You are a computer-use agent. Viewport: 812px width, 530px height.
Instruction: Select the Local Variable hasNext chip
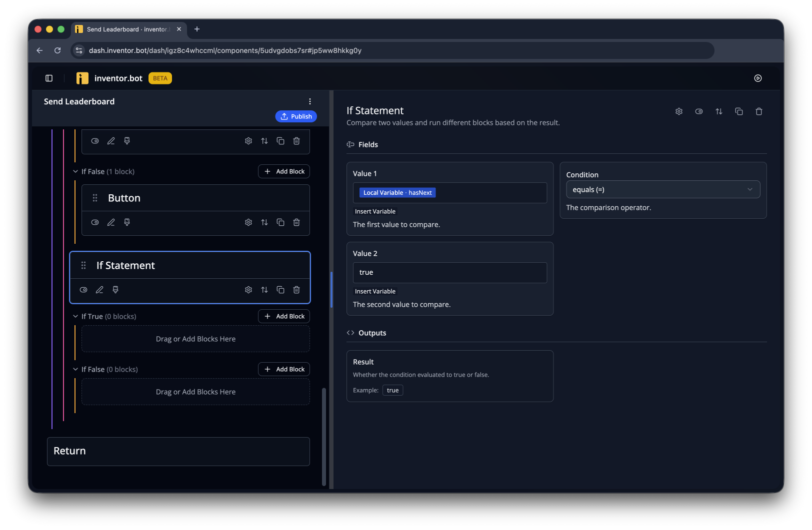coord(397,193)
